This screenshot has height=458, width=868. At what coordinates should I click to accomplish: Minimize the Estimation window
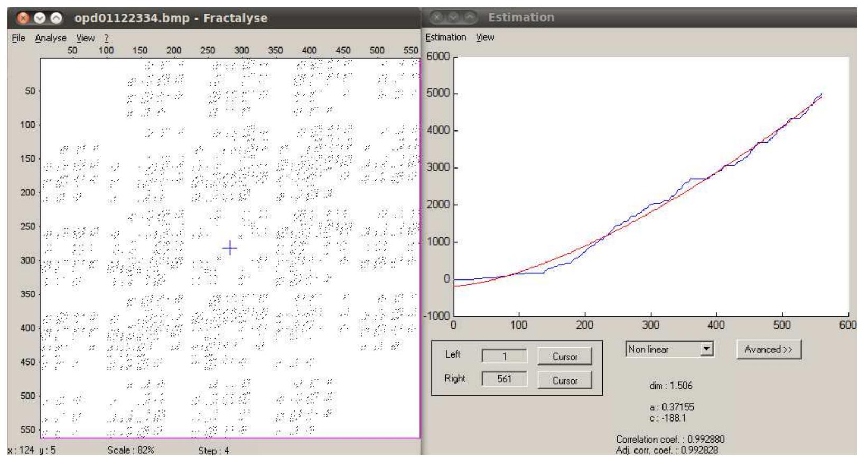click(x=453, y=17)
